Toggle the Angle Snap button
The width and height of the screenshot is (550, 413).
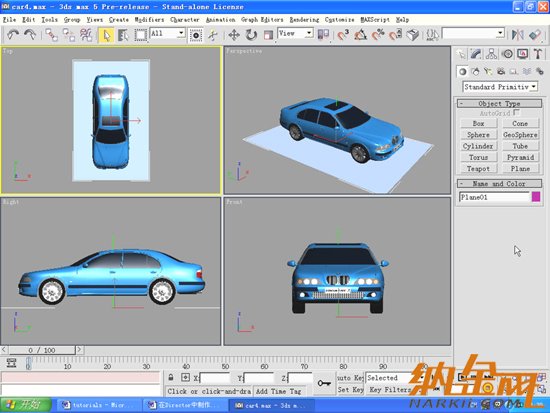pos(360,35)
